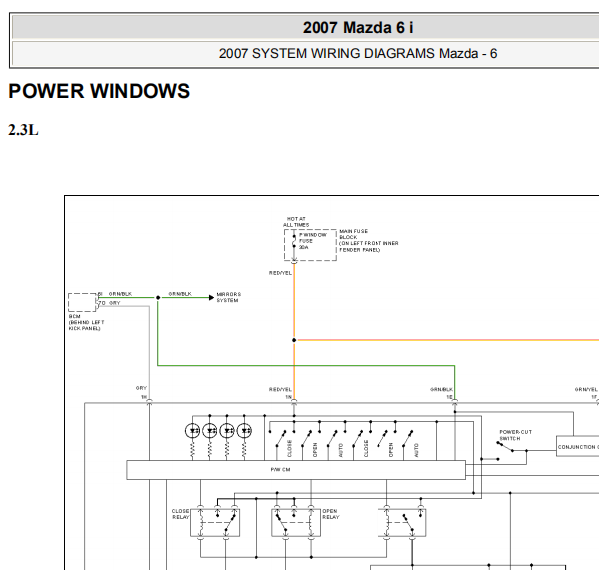Click the RED/YEL label just below the fuse
The height and width of the screenshot is (570, 599).
coord(280,273)
